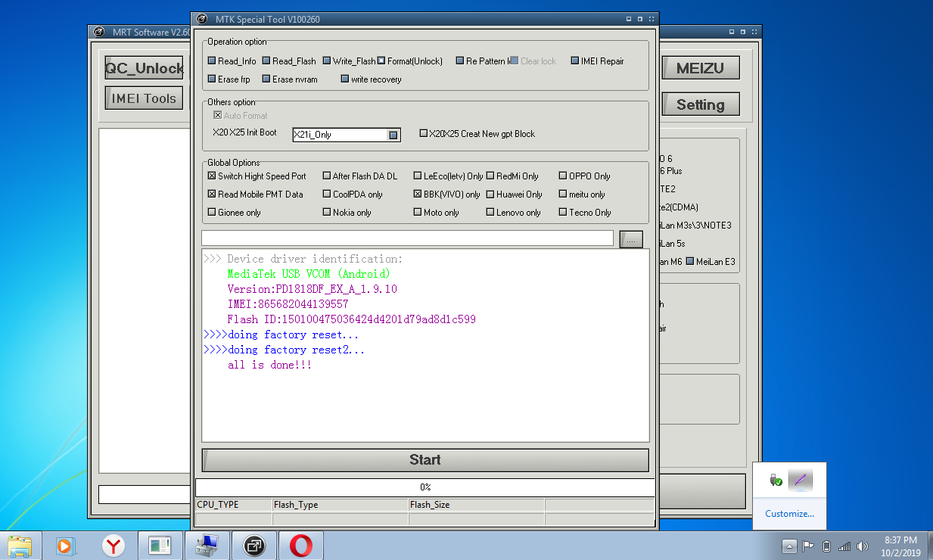
Task: Open the volume speaker tray icon
Action: (x=863, y=546)
